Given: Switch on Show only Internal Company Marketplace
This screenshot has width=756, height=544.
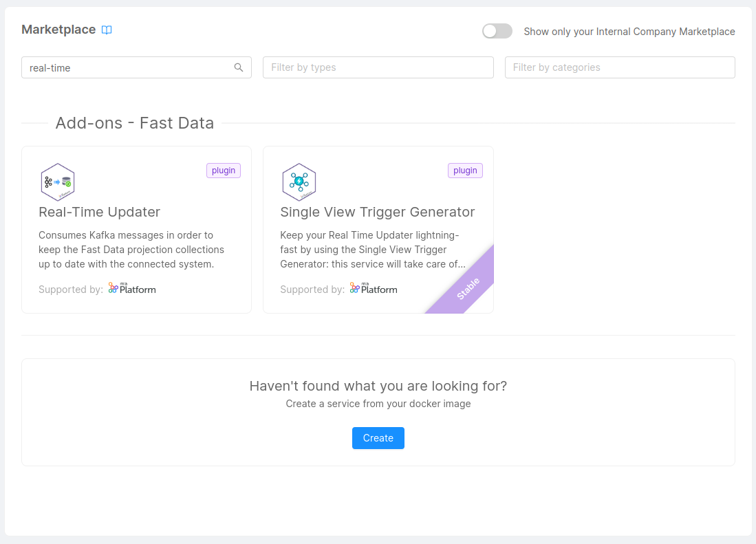Looking at the screenshot, I should click(x=497, y=31).
